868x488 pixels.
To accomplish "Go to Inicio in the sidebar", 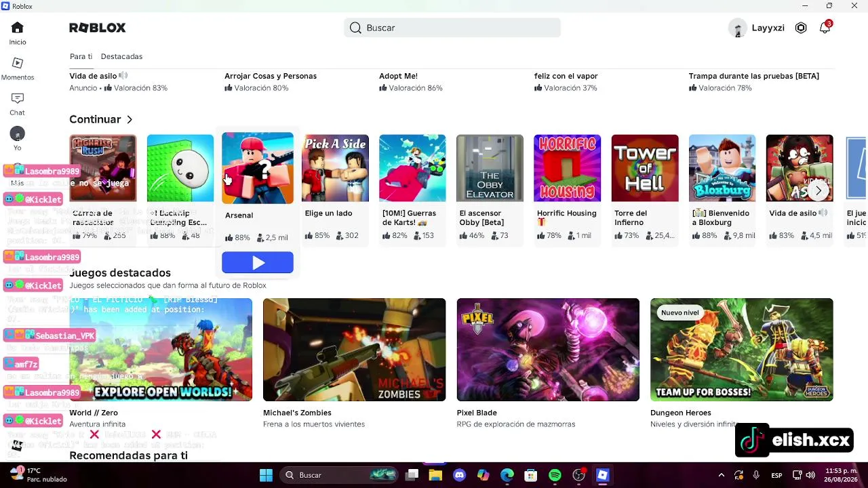I will pos(18,33).
